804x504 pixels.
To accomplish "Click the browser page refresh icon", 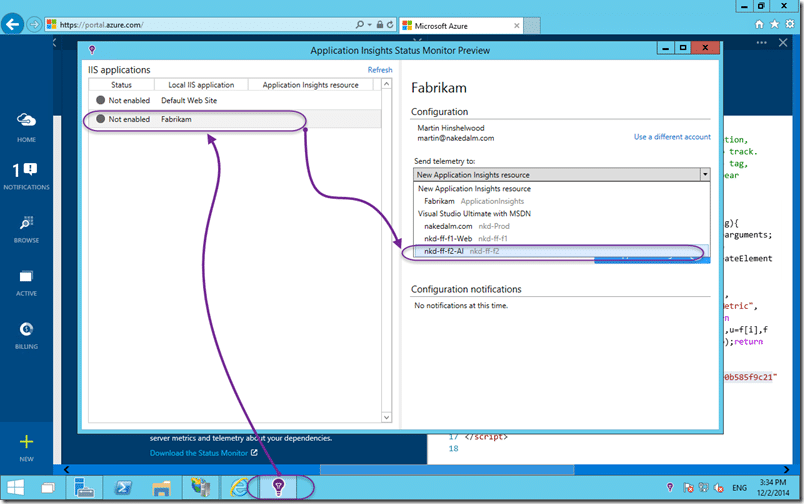I will (390, 25).
